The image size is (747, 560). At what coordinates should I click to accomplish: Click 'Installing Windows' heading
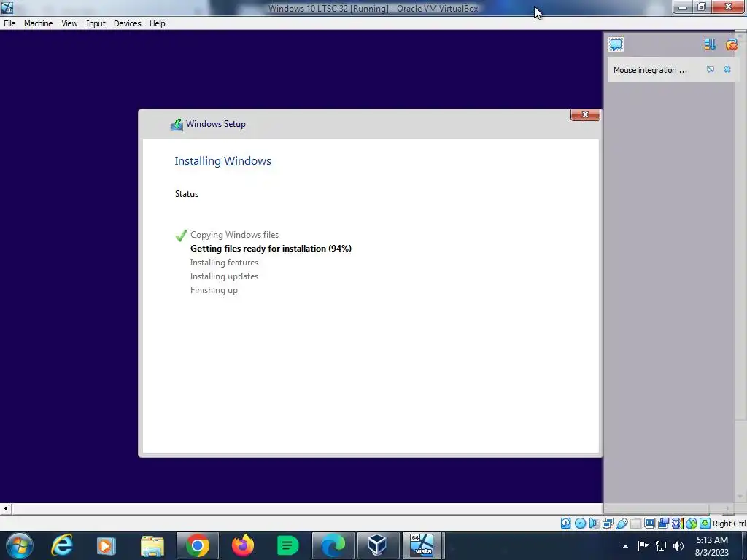click(x=222, y=161)
